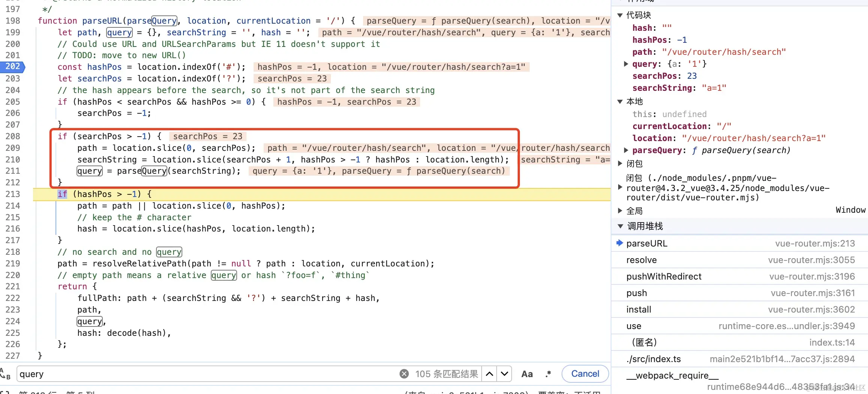868x394 pixels.
Task: Select the use call stack frame
Action: point(739,326)
